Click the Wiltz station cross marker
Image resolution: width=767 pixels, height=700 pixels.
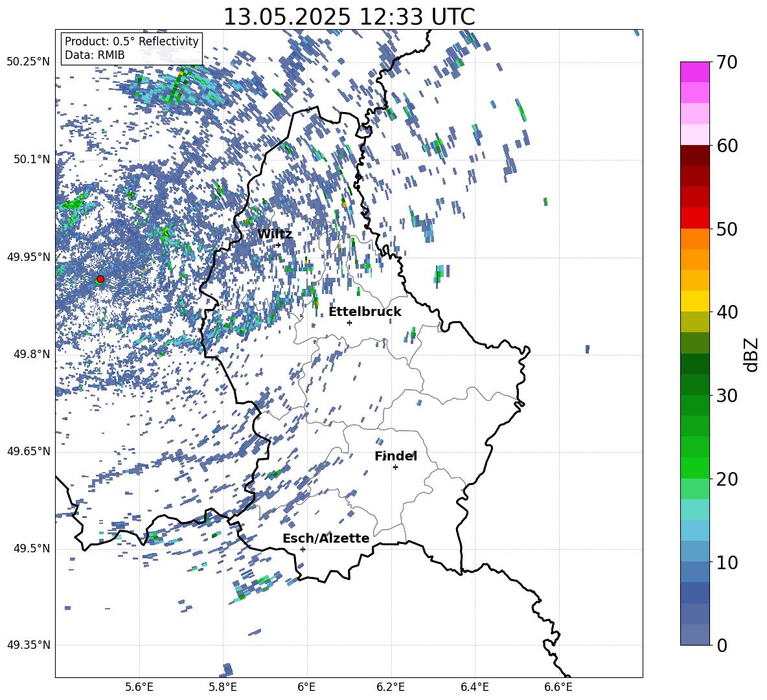coord(279,245)
